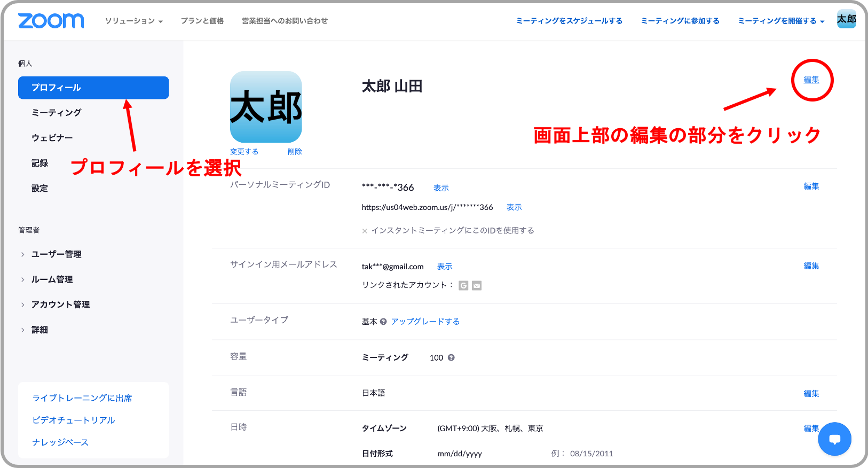Click the email linked account icon
Image resolution: width=868 pixels, height=468 pixels.
click(x=477, y=286)
